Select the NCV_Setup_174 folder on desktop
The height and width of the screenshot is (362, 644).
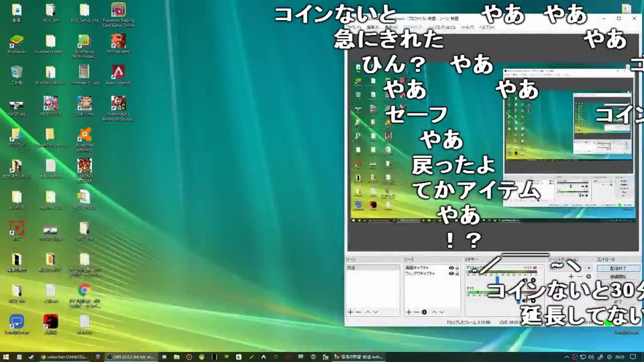(85, 13)
